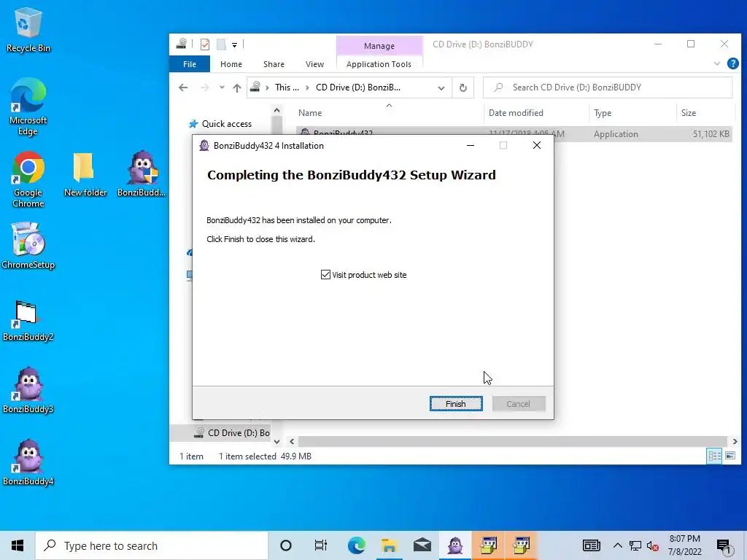Select CD Drive (D:) in navigation pane
Image resolution: width=747 pixels, height=560 pixels.
pyautogui.click(x=233, y=433)
